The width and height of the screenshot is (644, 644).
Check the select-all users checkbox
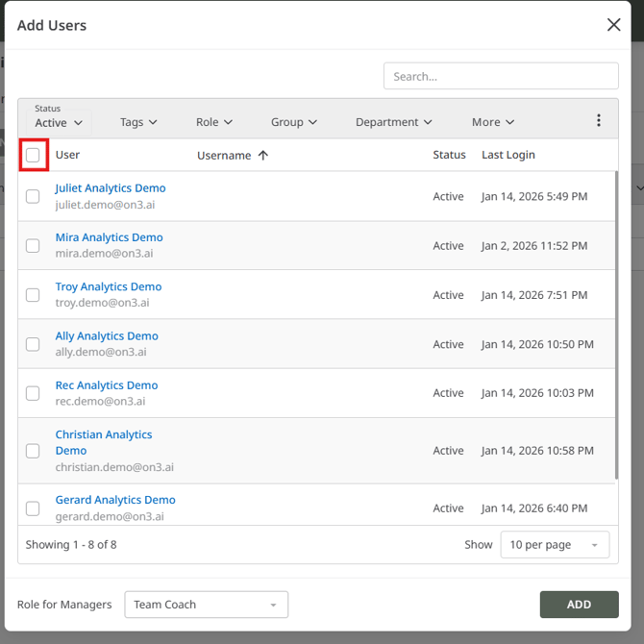click(34, 155)
